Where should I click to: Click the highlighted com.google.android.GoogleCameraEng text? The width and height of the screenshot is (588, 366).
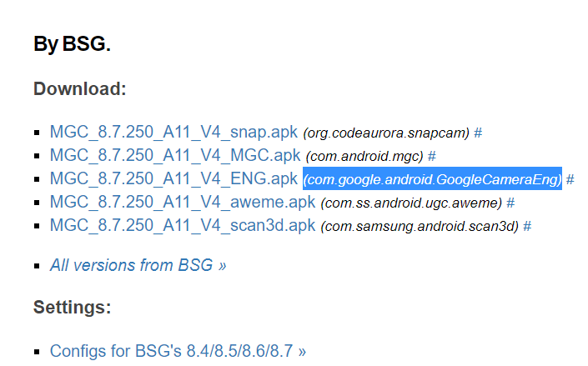tap(432, 179)
